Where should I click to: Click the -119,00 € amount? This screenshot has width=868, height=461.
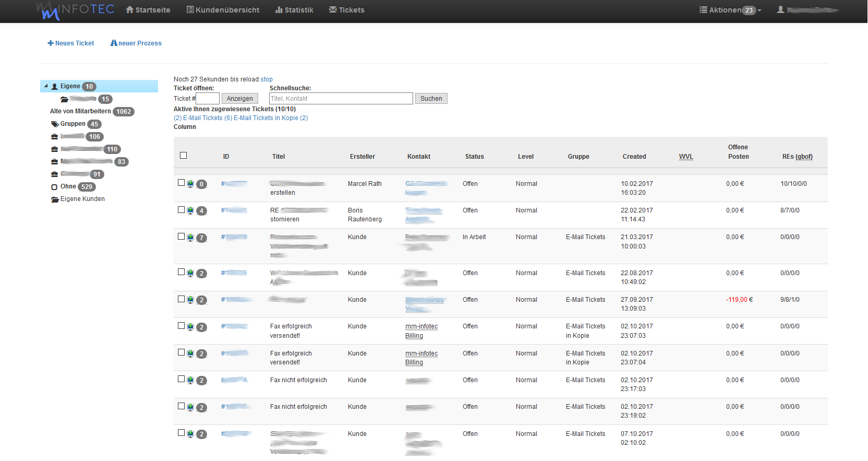pos(739,300)
